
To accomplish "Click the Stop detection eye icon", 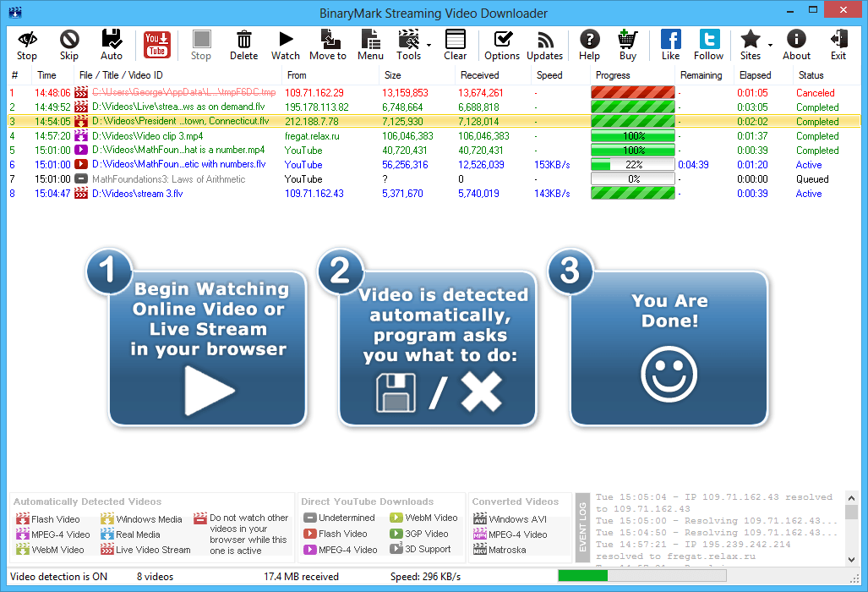I will tap(26, 39).
